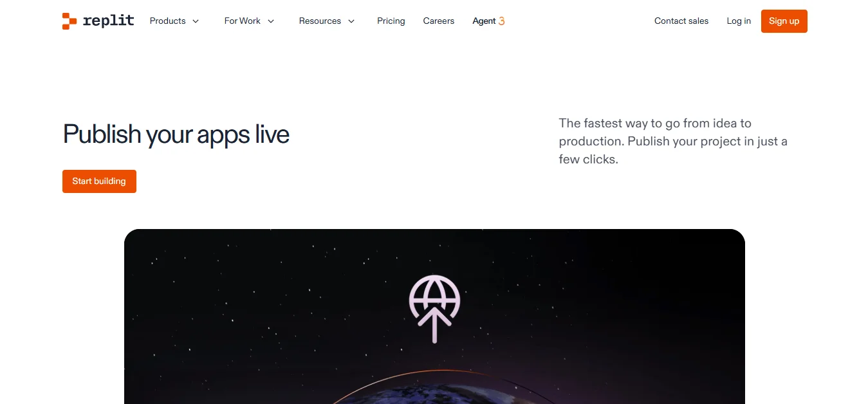Click the orange 3 beside Agent
The width and height of the screenshot is (868, 404).
coord(501,21)
